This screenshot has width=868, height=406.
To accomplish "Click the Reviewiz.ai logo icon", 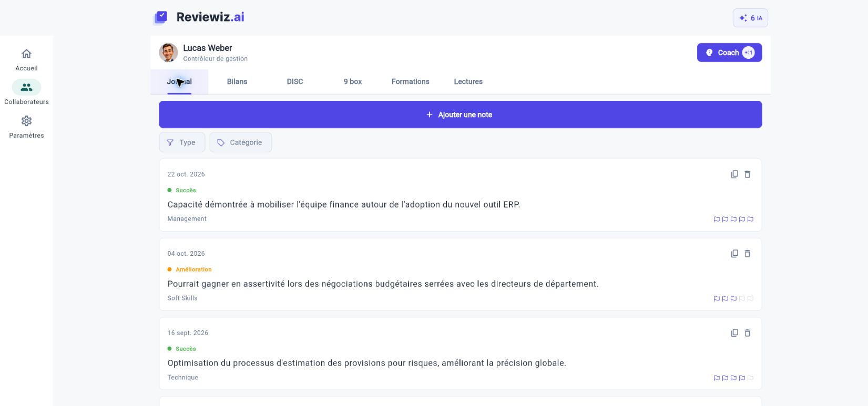I will click(160, 17).
